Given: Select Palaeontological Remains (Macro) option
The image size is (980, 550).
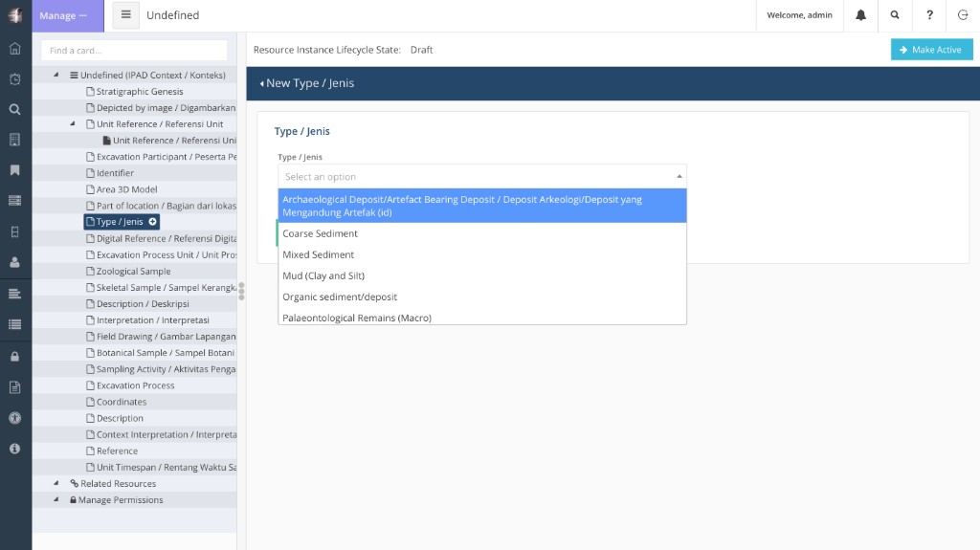Looking at the screenshot, I should point(482,317).
